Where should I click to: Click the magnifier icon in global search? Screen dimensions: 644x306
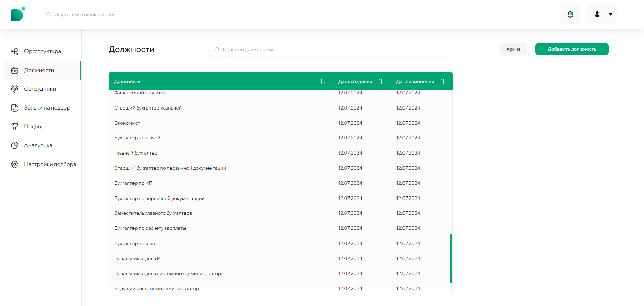point(49,14)
